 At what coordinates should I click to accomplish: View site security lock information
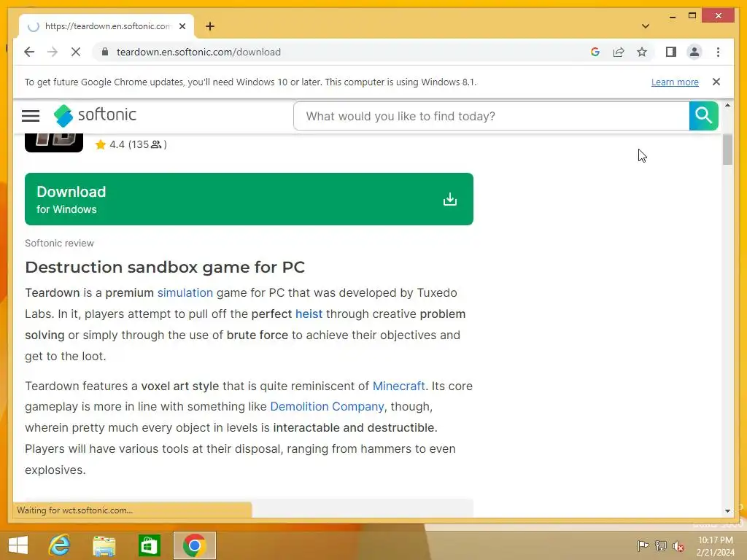pos(105,52)
